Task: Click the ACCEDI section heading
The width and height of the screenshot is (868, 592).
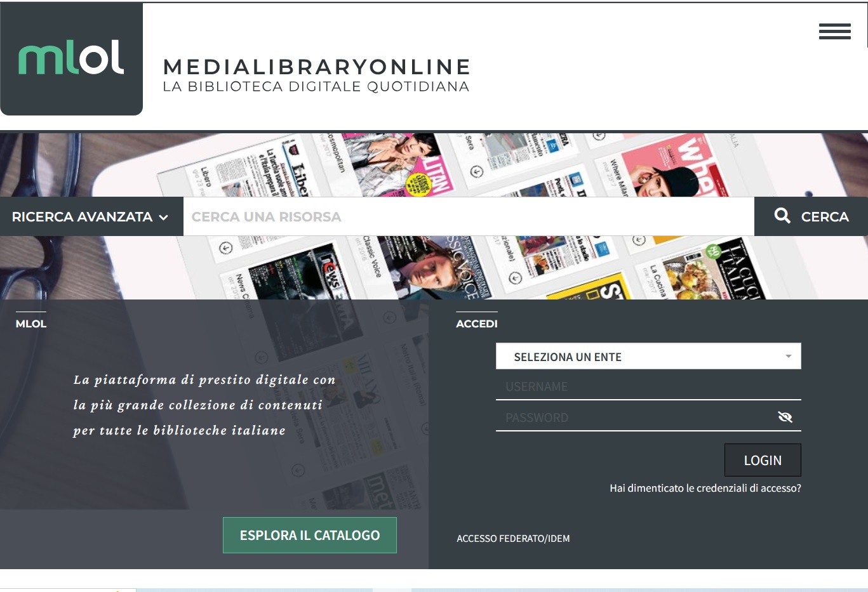Action: click(476, 324)
